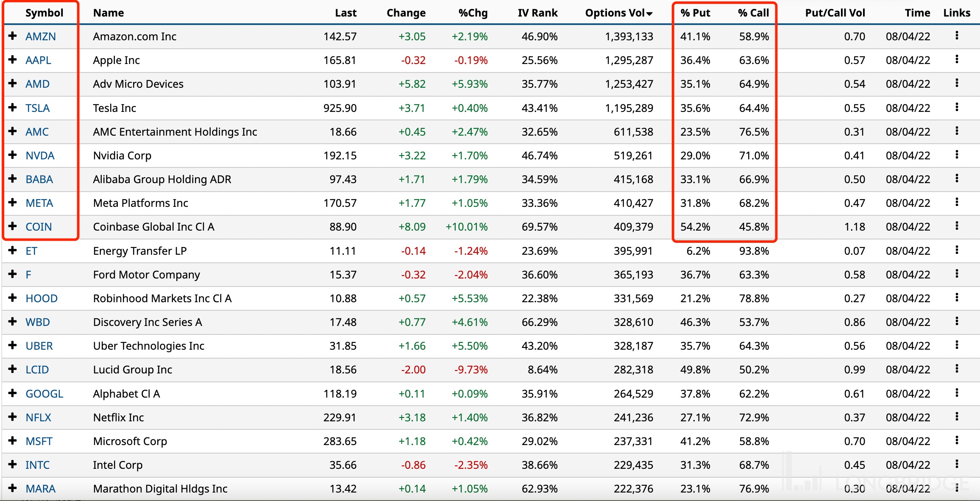This screenshot has height=501, width=980.
Task: Open the NVDA symbol link
Action: click(40, 156)
